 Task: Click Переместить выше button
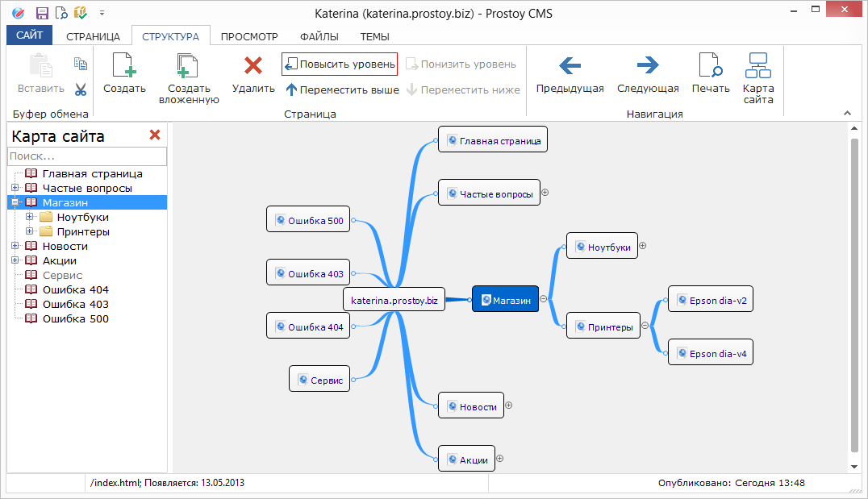pos(343,89)
